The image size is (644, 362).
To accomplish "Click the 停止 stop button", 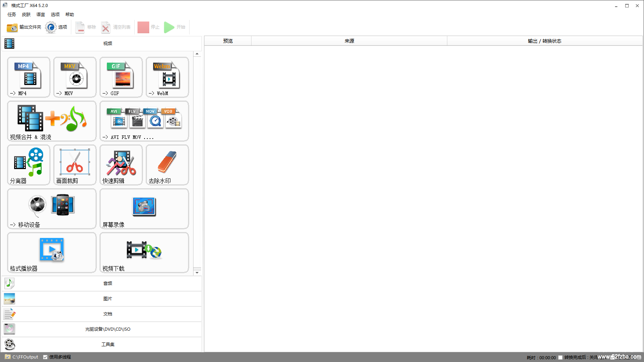I will coord(148,27).
